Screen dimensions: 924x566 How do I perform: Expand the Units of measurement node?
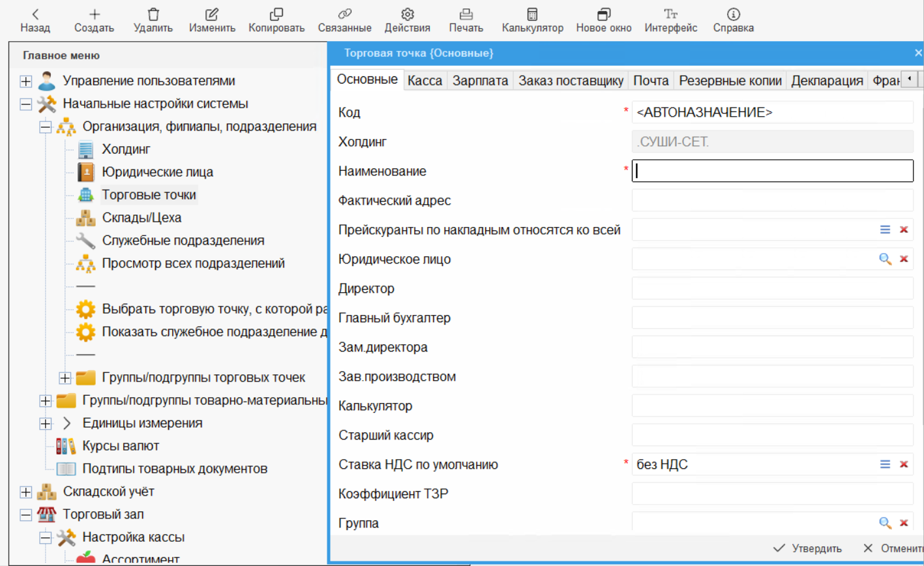[x=46, y=423]
